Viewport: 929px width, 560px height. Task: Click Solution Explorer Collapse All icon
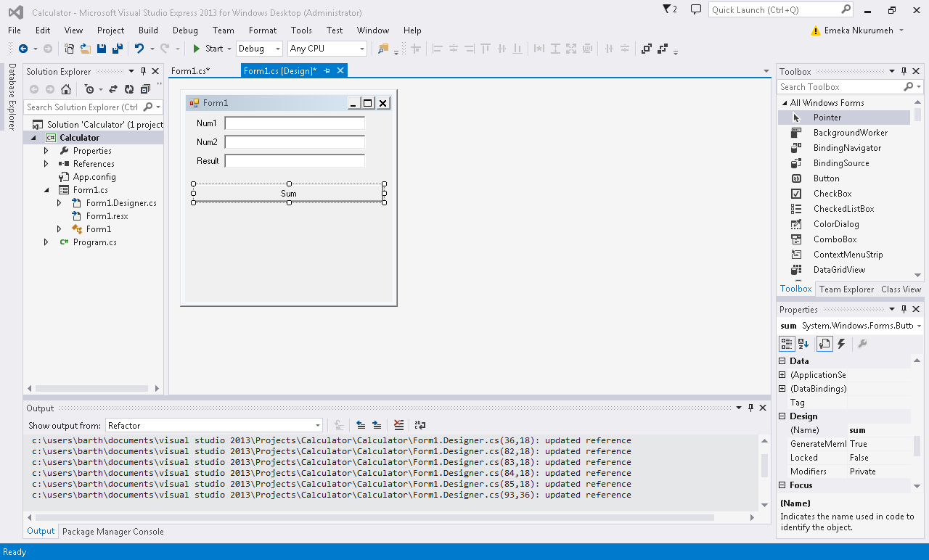coord(145,89)
